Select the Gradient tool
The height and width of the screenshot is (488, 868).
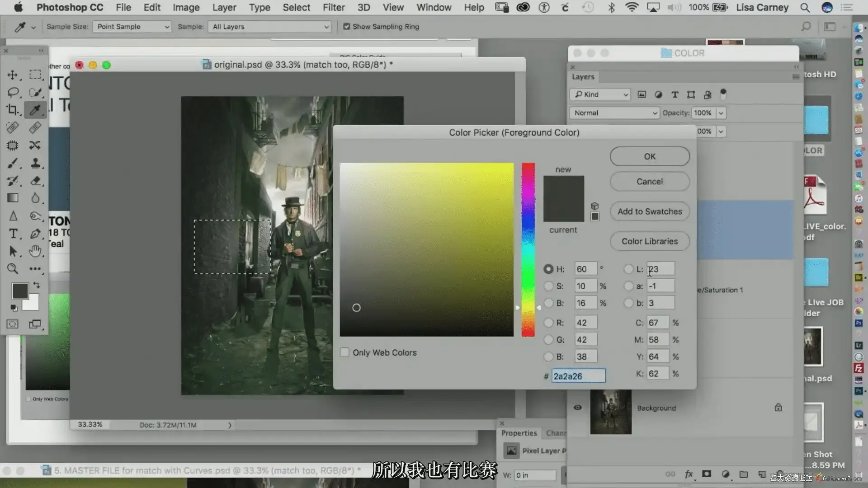[x=13, y=198]
